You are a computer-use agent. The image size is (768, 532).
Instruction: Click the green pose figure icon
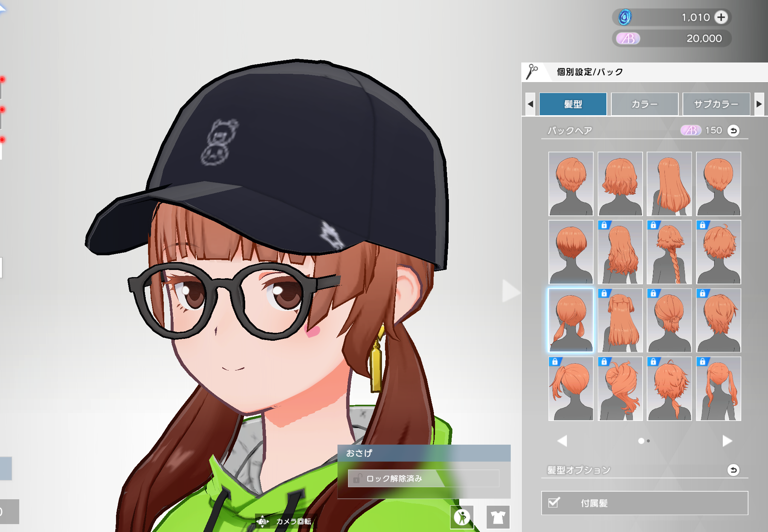point(462,517)
